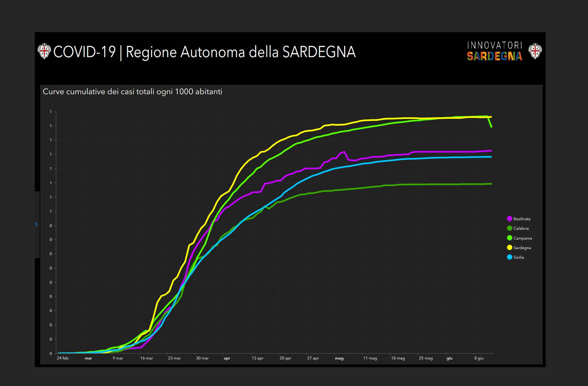Image resolution: width=588 pixels, height=386 pixels.
Task: Click the COVID-19 Regione Autonoma della SARDEGNA title
Action: coord(204,52)
